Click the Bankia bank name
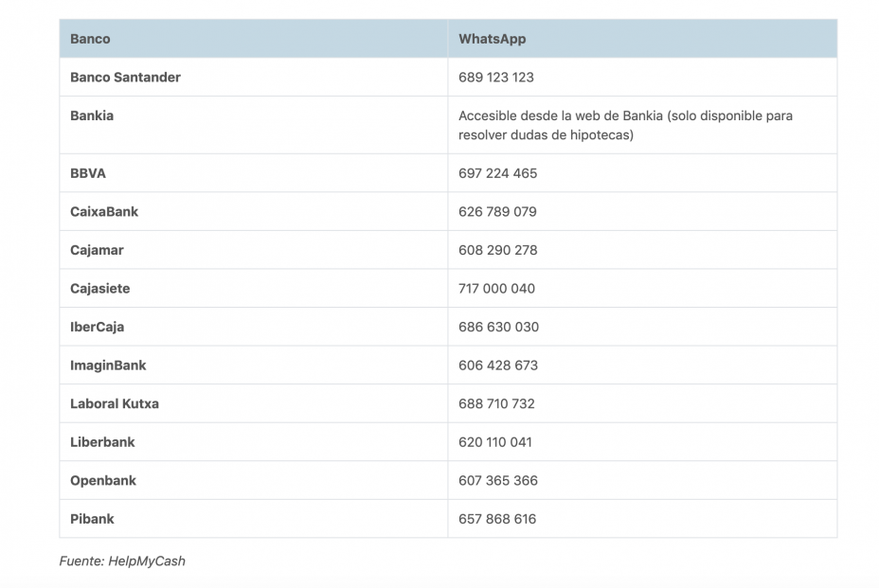This screenshot has height=588, width=879. pos(92,116)
